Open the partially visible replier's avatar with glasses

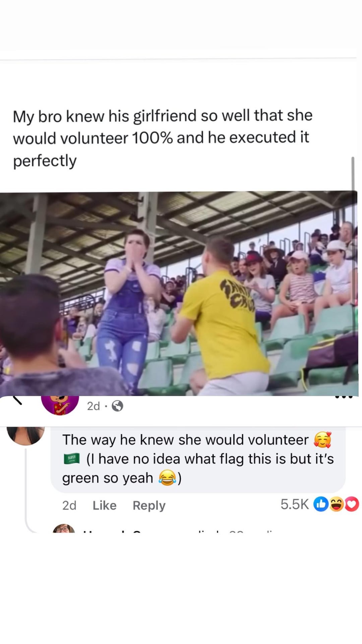[64, 528]
